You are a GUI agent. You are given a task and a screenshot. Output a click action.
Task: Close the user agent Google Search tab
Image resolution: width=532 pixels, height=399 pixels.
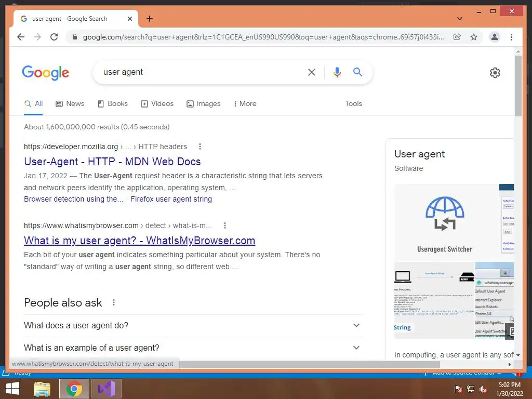[x=129, y=19]
